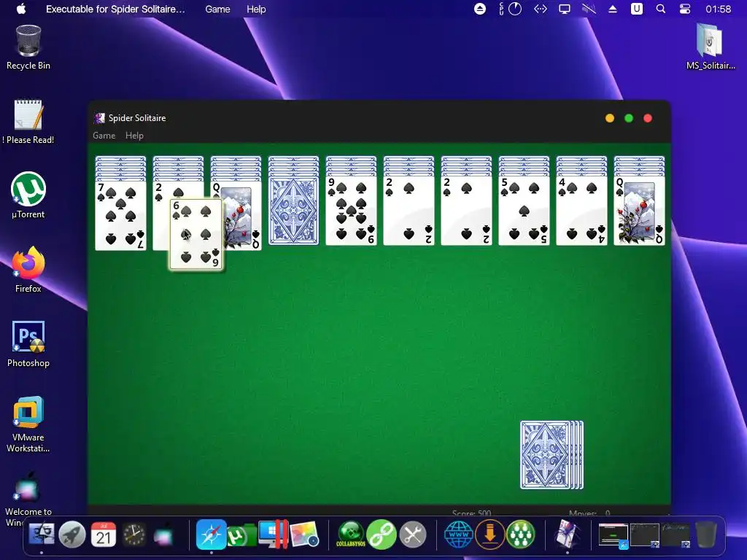Viewport: 747px width, 560px height.
Task: Open the Windows monitor icon in the dock
Action: [x=273, y=534]
